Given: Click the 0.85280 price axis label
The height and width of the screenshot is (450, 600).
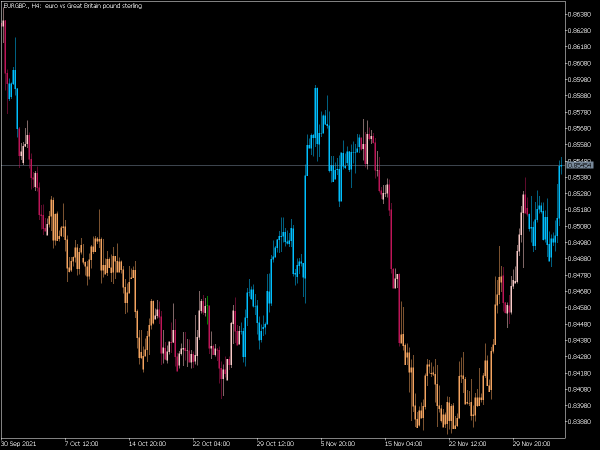Looking at the screenshot, I should (x=579, y=194).
